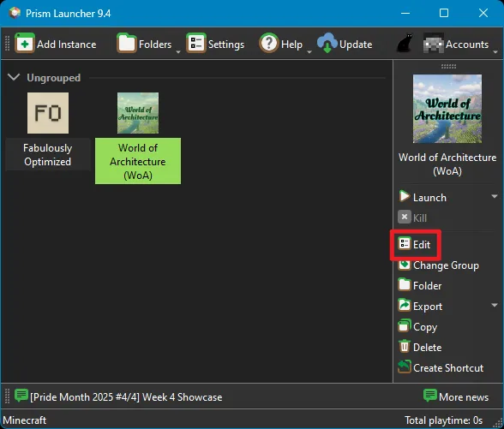
Task: Select the World of Architecture instance thumbnail
Action: click(x=138, y=113)
